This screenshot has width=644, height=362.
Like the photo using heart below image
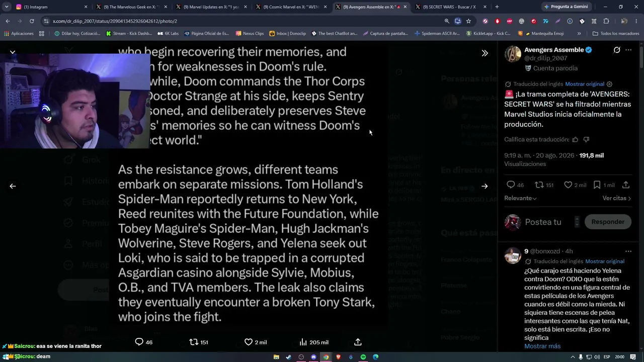tap(248, 342)
